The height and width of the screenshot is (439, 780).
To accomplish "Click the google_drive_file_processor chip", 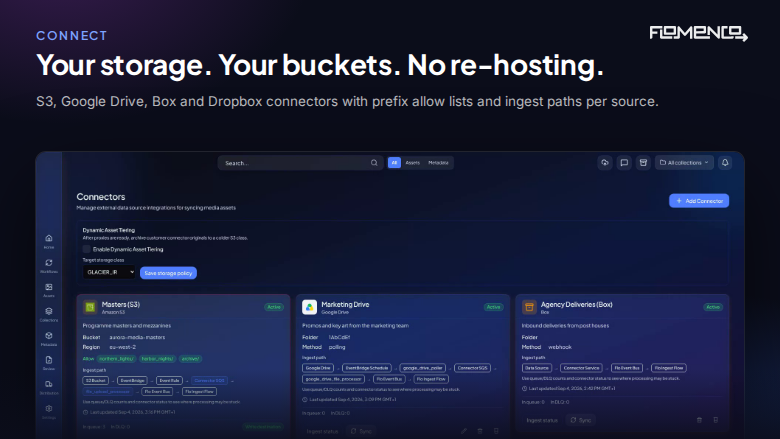I will point(333,379).
